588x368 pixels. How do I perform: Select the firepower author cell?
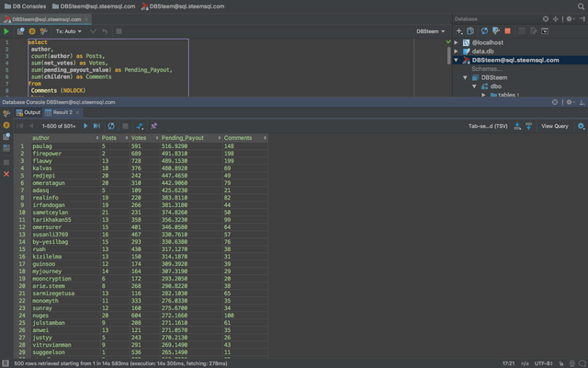click(65, 154)
